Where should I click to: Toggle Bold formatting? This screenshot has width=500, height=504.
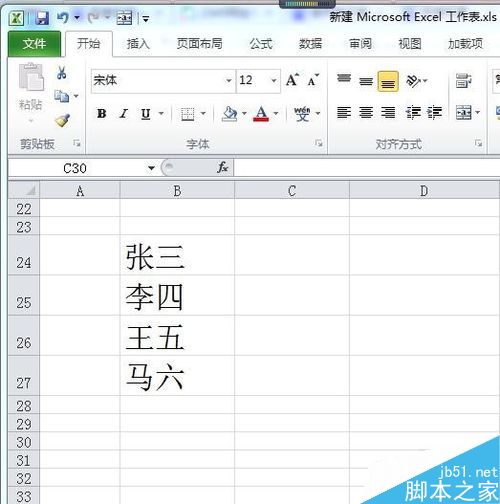(102, 114)
